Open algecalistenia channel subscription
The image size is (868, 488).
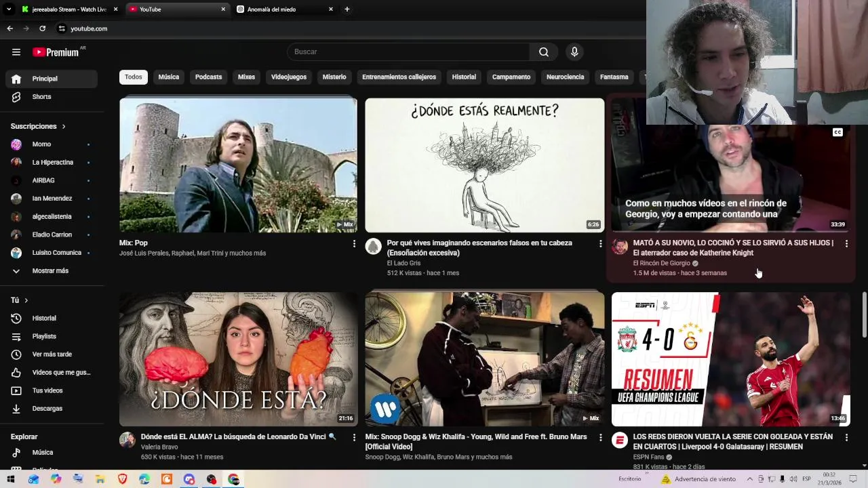click(x=52, y=217)
